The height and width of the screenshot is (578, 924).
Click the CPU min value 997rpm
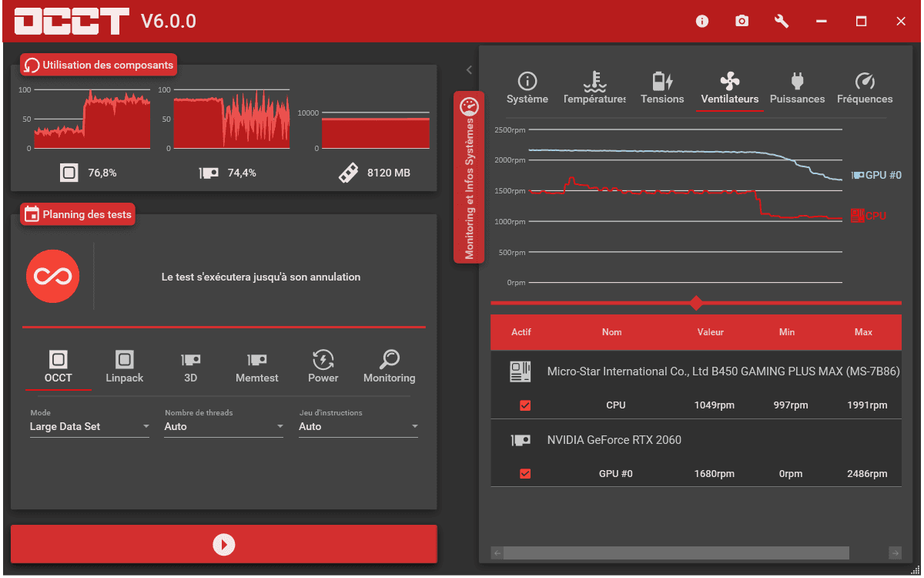[x=791, y=405]
